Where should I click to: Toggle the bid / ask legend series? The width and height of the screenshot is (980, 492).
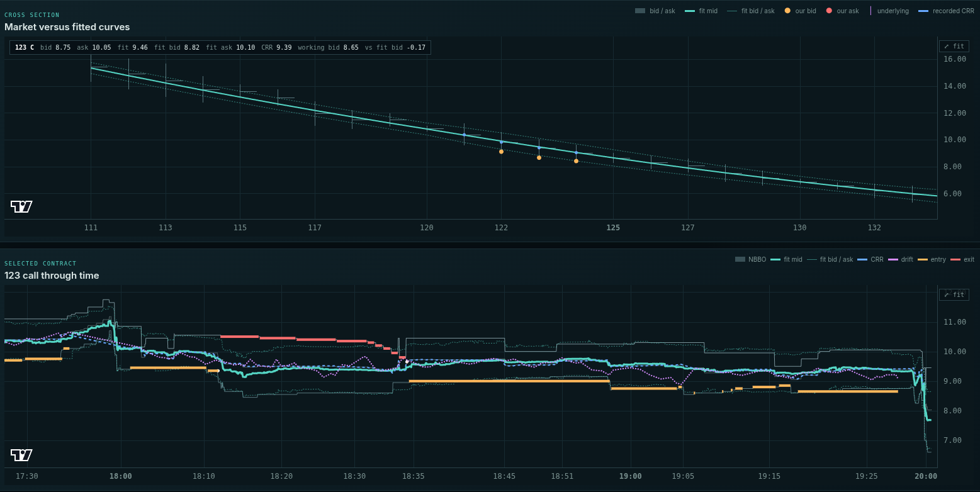pyautogui.click(x=655, y=11)
